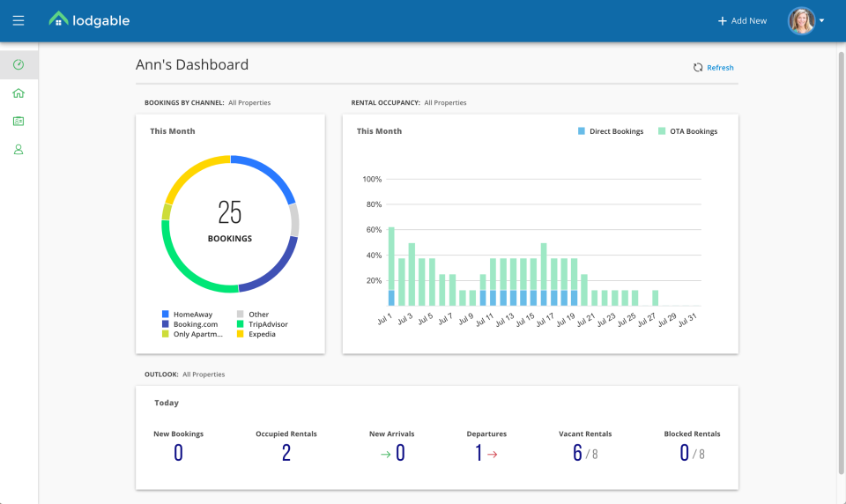Viewport: 846px width, 504px height.
Task: Open the hamburger menu
Action: point(19,20)
